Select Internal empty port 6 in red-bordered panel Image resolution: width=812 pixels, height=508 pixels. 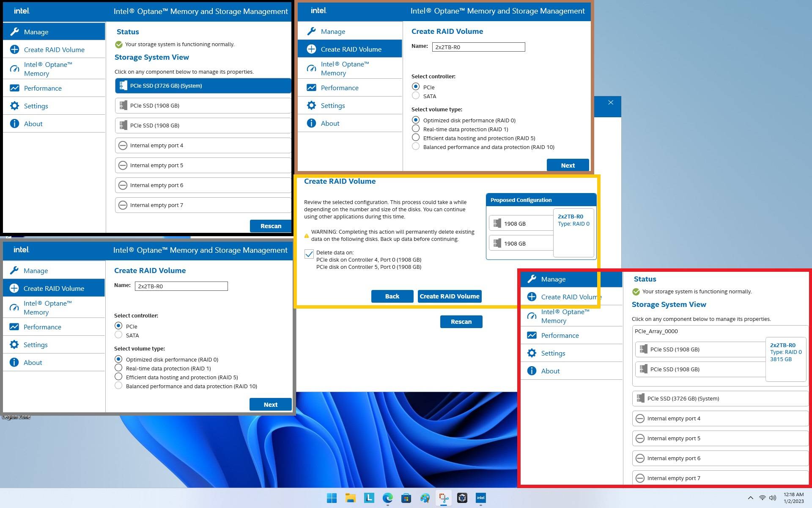[719, 458]
